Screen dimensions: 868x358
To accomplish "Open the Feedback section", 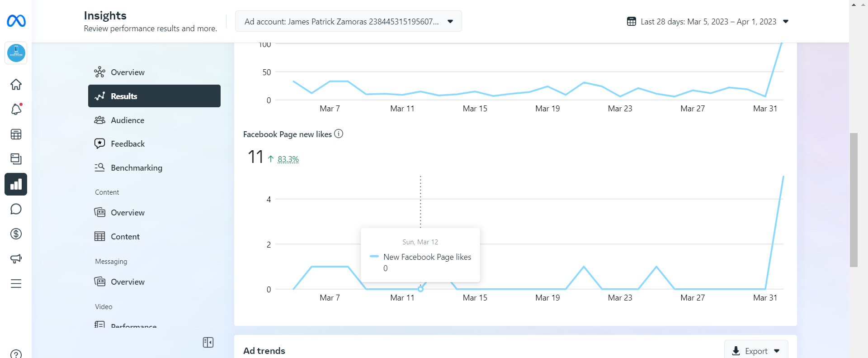I will (x=127, y=144).
